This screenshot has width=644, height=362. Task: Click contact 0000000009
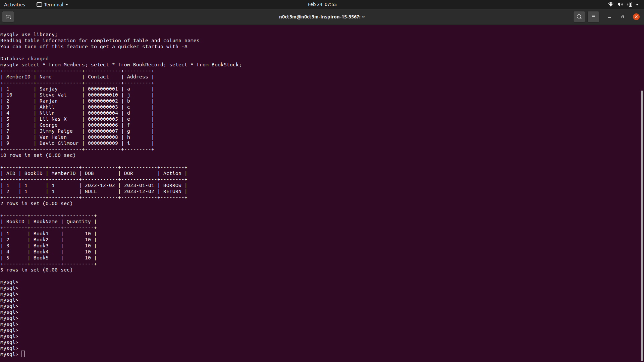103,143
